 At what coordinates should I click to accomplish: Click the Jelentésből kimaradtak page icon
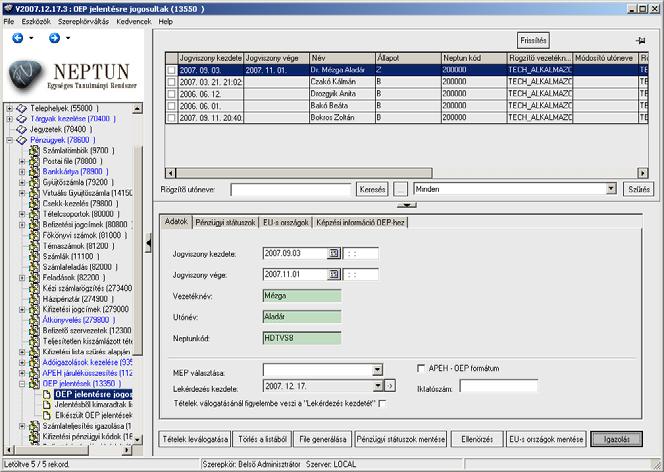47,405
